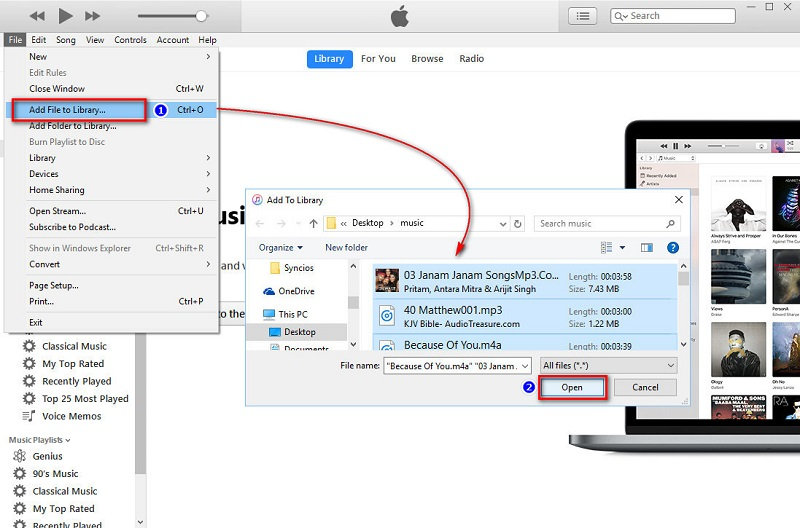Click the Genius atom icon
Image resolution: width=800 pixels, height=528 pixels.
point(19,456)
